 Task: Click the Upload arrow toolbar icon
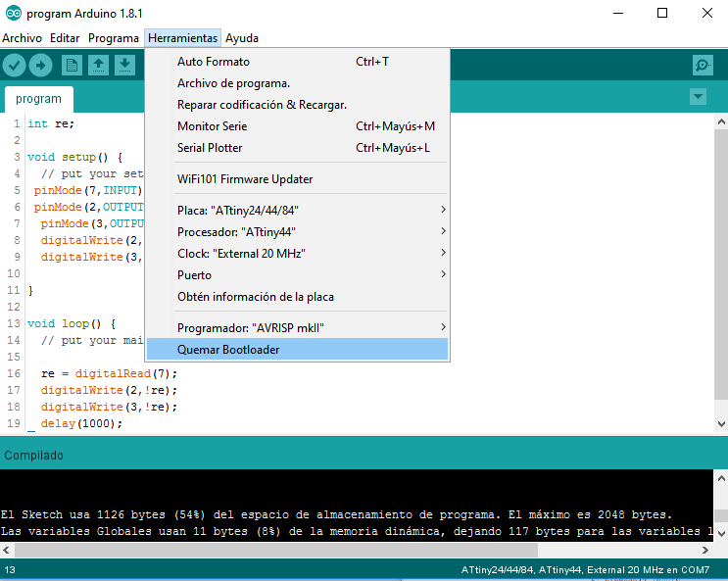41,65
